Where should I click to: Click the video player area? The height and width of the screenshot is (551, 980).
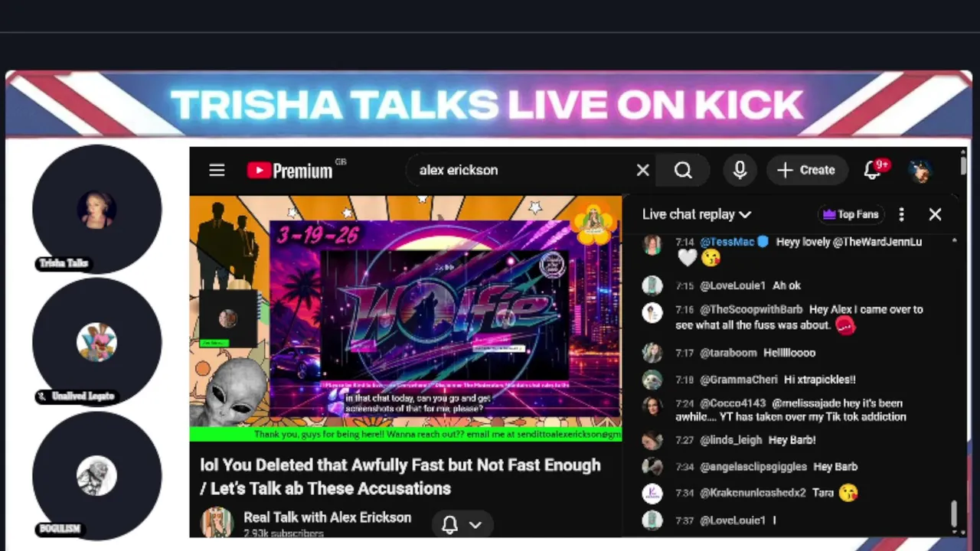click(x=406, y=318)
